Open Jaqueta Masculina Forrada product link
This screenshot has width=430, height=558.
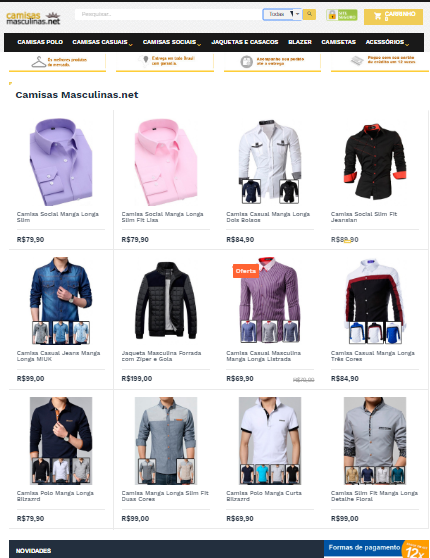[x=161, y=356]
